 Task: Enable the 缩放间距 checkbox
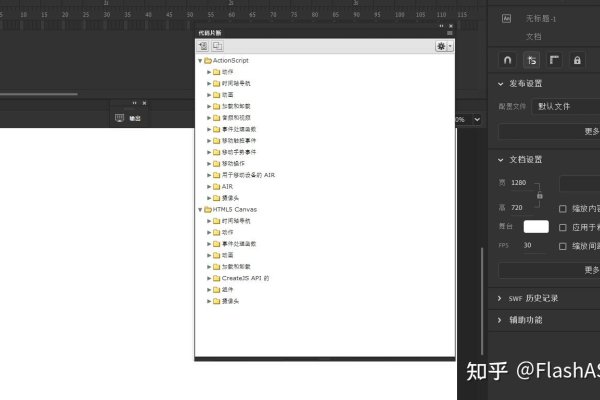tap(562, 246)
